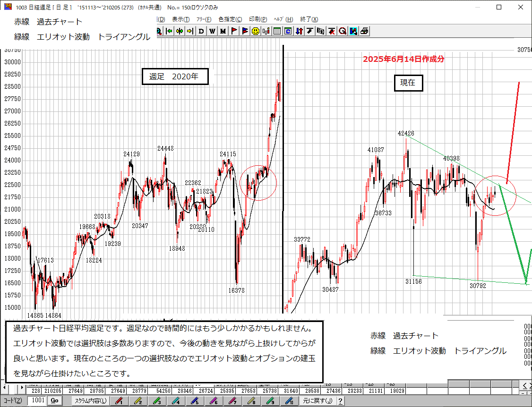Screen dimensions: 532x407
Task: Switch to monthly chart with M button
Action: (x=223, y=31)
